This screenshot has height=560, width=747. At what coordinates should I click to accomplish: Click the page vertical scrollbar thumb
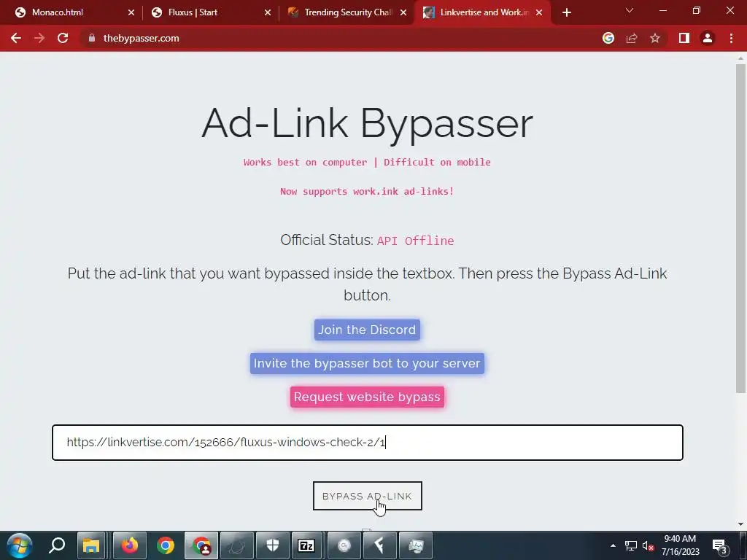740,228
